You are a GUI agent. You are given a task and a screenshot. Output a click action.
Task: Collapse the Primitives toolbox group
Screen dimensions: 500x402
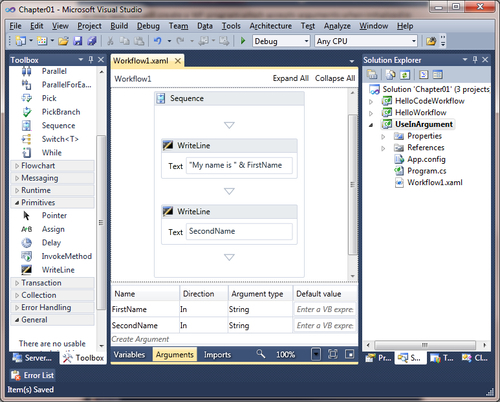[x=17, y=203]
